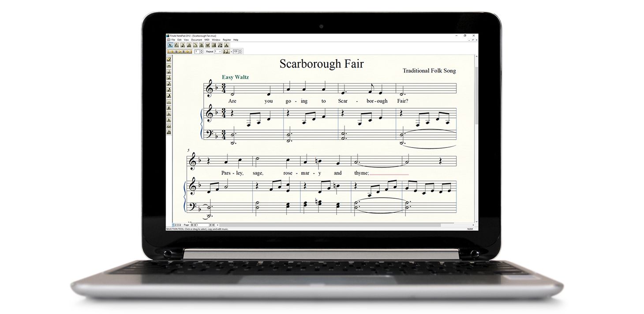
Task: Click the tempo quarter-note icon
Action: coord(227,52)
